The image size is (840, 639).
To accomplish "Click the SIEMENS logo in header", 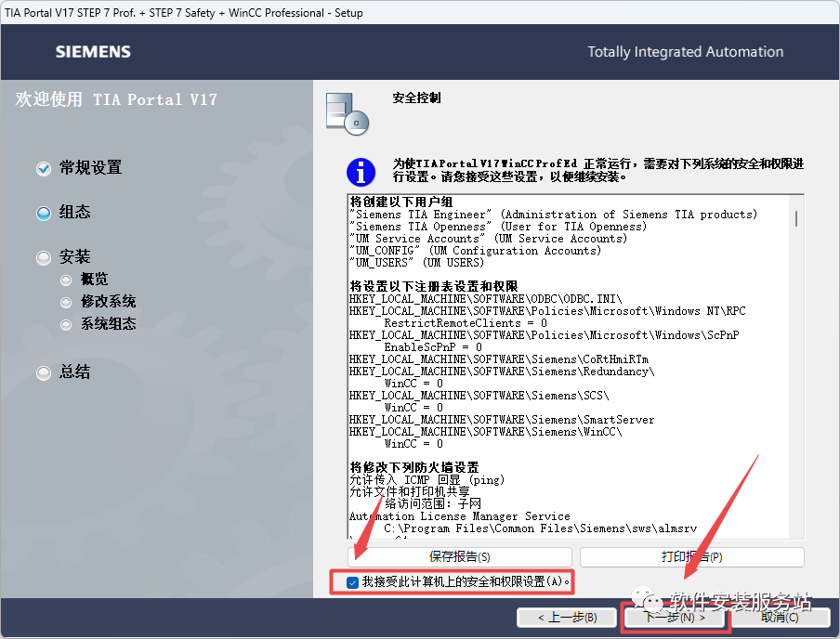I will [93, 52].
